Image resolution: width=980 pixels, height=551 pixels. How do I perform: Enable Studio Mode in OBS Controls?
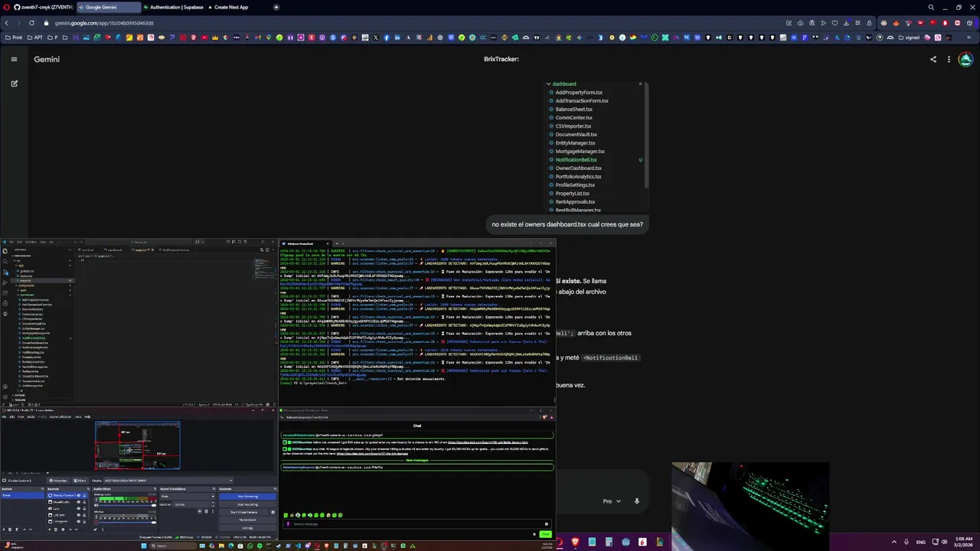[248, 520]
